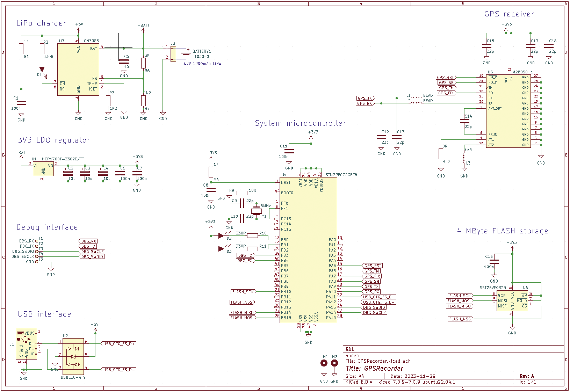Click the DBG_SWCLK label in Debug interface
Viewport: 570px width, 392px height.
point(92,252)
